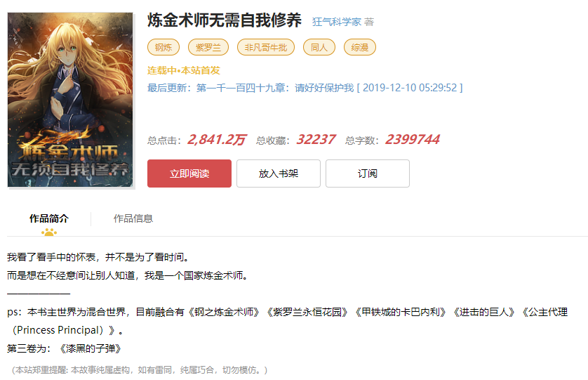Click the 连载中•本站首发 status label

point(183,70)
